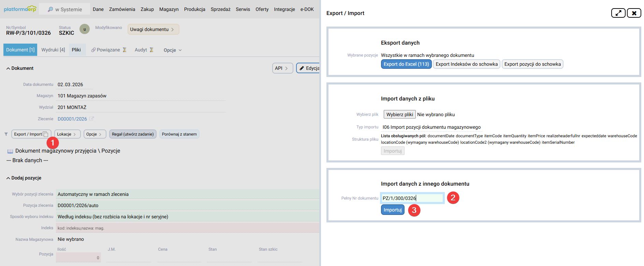Click the Wybierz pliki file chooser
This screenshot has height=266, width=644.
click(399, 114)
